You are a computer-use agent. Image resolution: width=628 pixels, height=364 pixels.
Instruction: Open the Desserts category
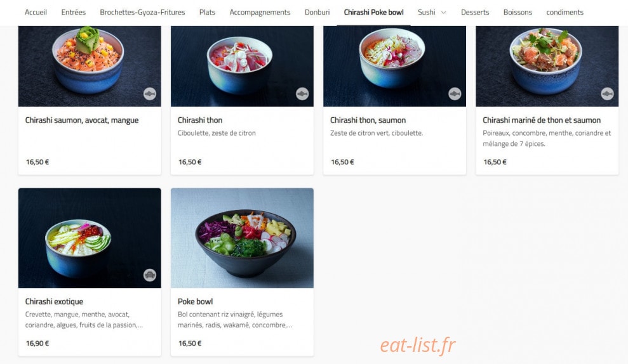(x=474, y=13)
